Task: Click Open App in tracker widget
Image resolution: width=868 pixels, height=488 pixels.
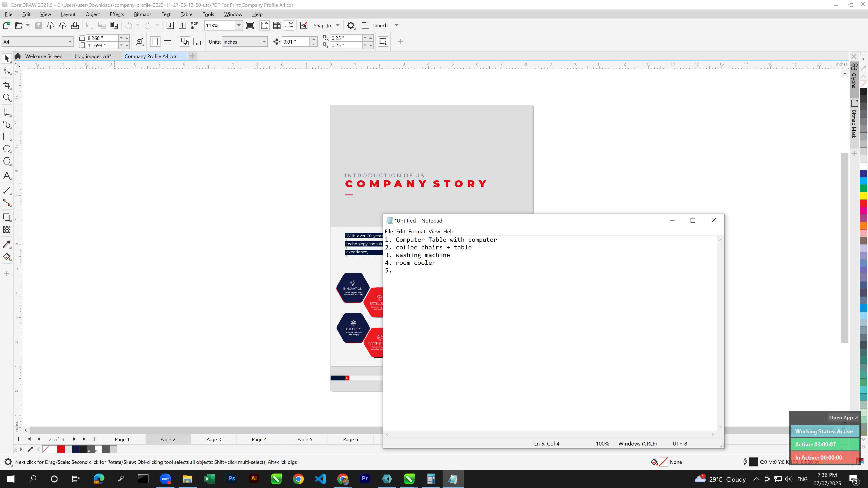Action: [x=843, y=418]
